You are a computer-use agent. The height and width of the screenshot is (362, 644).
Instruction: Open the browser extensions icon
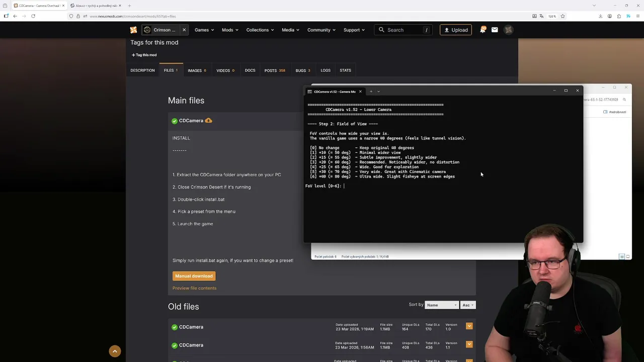[x=619, y=16]
